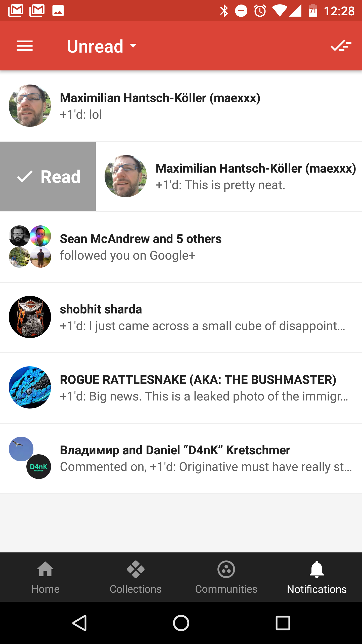The image size is (362, 644).
Task: Switch to the Communities tab
Action: pos(226,579)
